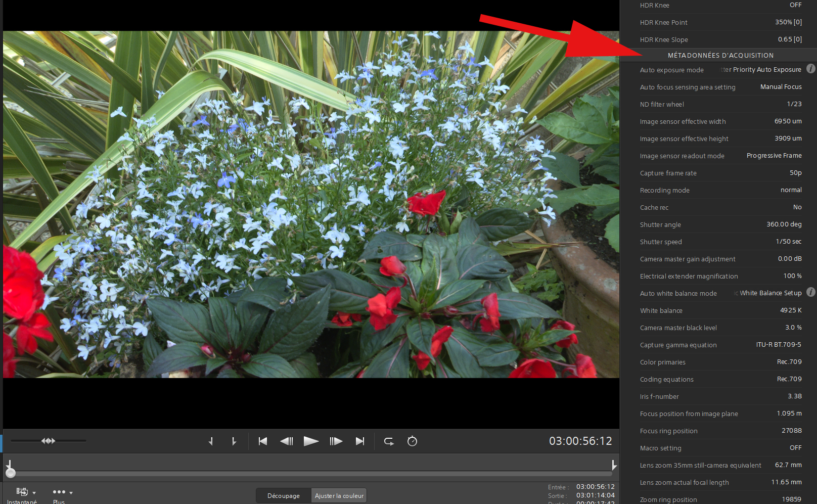The image size is (817, 504).
Task: Click info icon beside Auto exposure mode
Action: [811, 69]
